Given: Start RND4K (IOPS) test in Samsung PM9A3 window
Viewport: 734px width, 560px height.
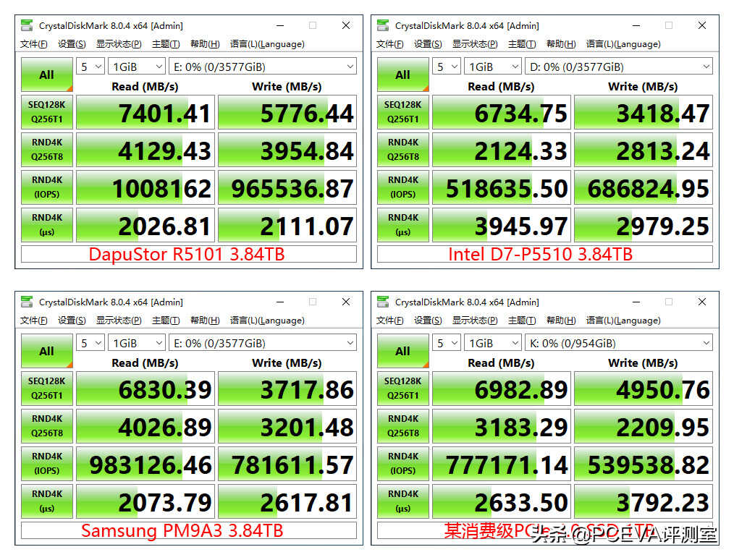Looking at the screenshot, I should (x=47, y=464).
